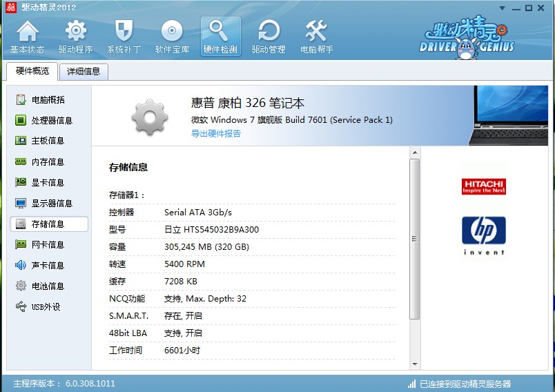Select 显卡信息 in the sidebar
This screenshot has height=392, width=555.
49,182
